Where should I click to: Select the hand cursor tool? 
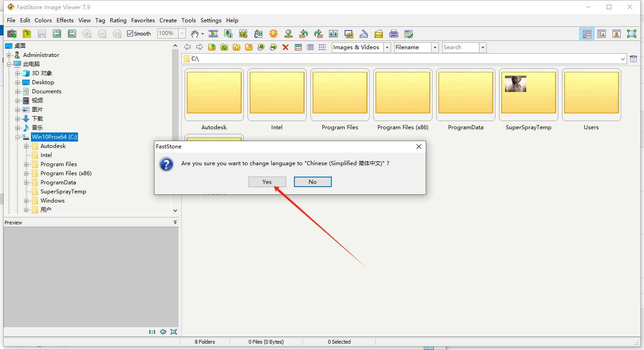pos(195,34)
